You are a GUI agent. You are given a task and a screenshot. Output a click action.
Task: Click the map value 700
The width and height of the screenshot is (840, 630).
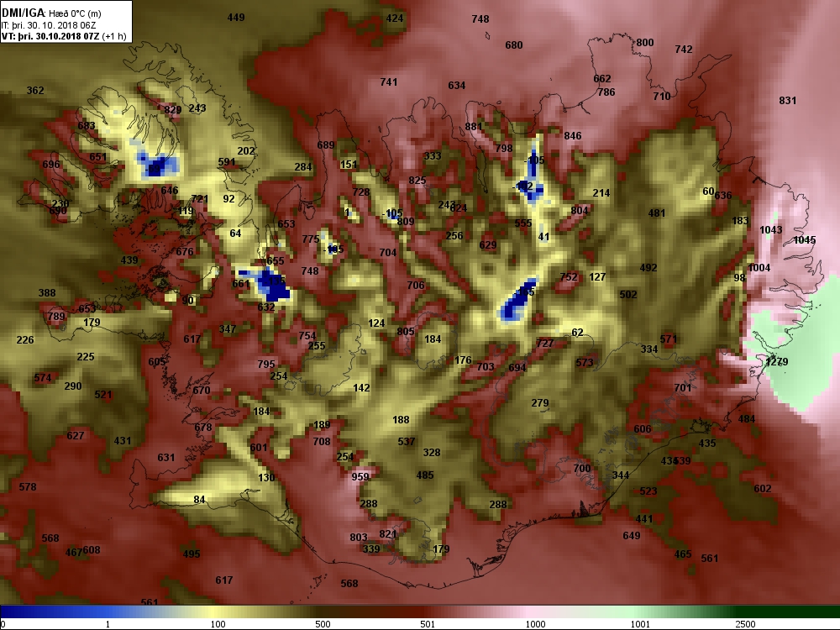pyautogui.click(x=582, y=468)
